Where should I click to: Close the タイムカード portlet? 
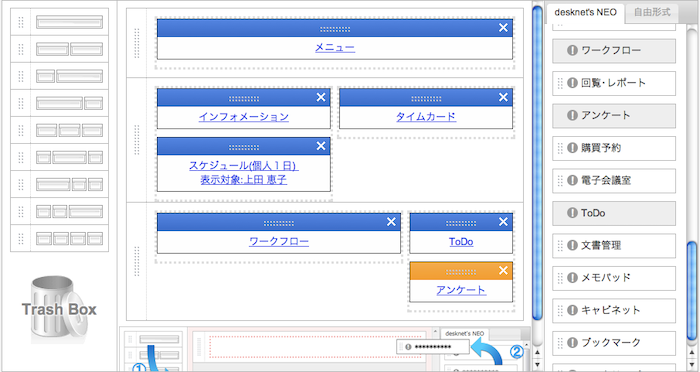click(503, 97)
